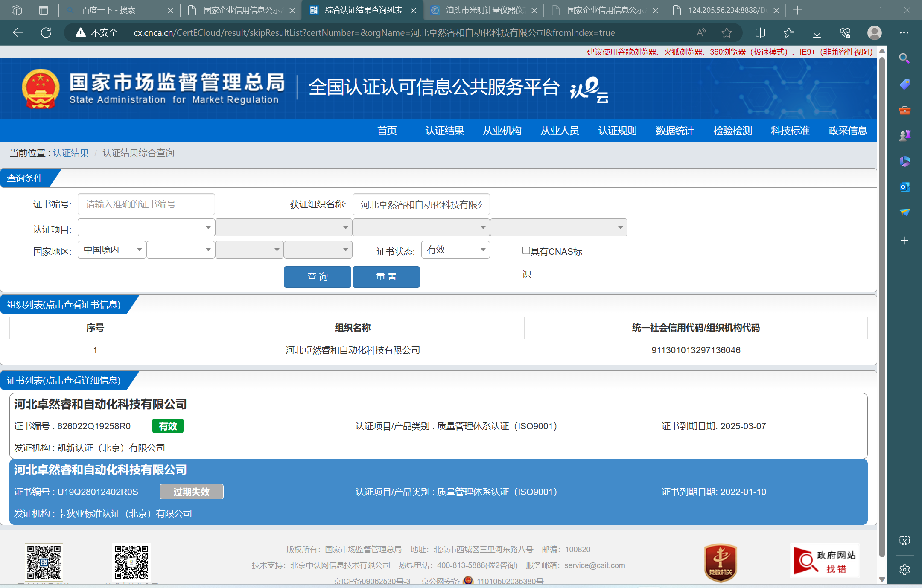Open the first 认证项目 dropdown
The image size is (922, 588).
tap(146, 227)
